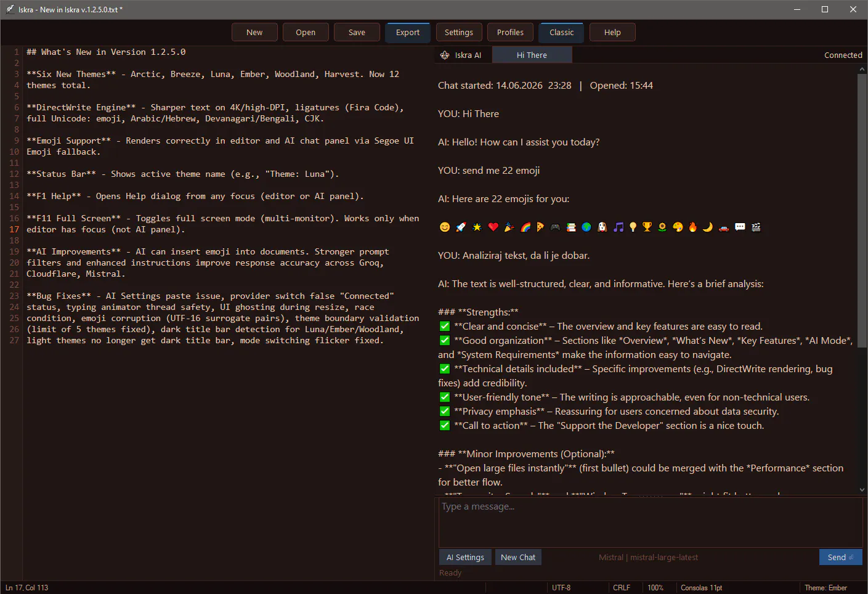This screenshot has width=868, height=594.
Task: Click the Export toolbar button
Action: [408, 32]
